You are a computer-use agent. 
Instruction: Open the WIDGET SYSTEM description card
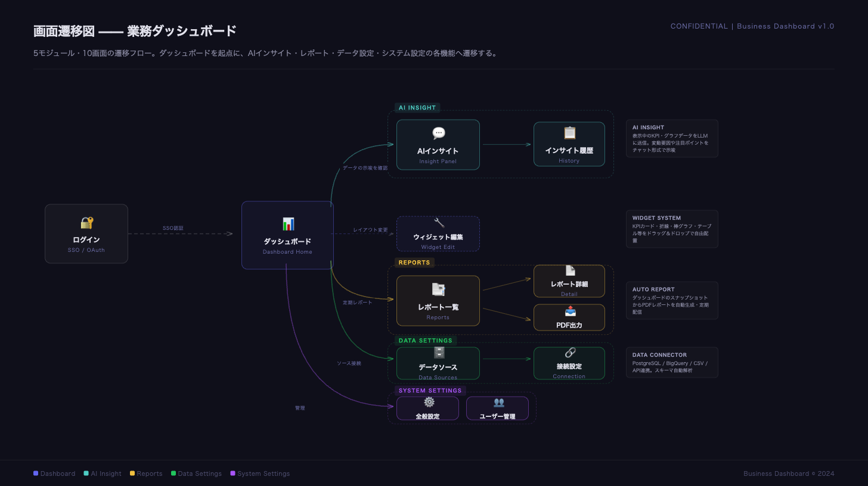pos(672,229)
